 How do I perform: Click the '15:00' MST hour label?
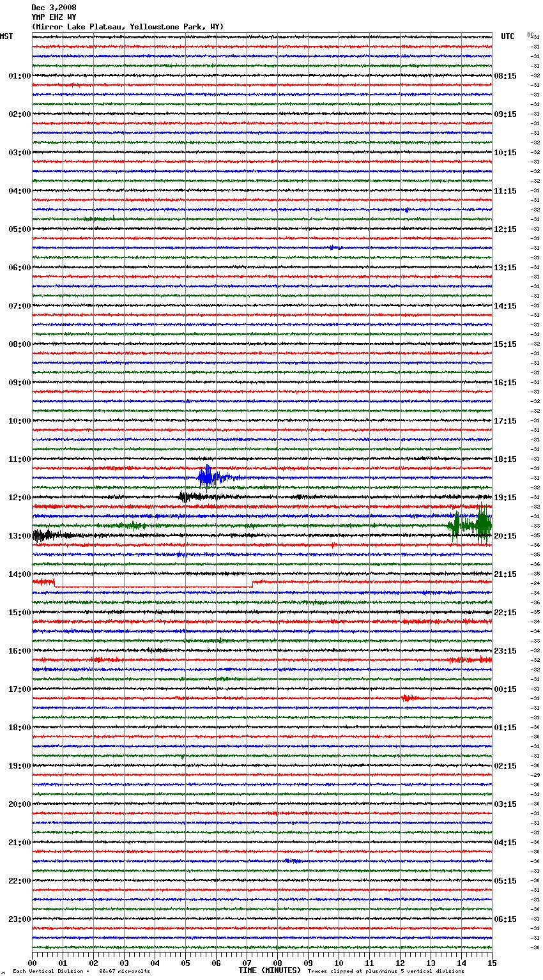(19, 613)
